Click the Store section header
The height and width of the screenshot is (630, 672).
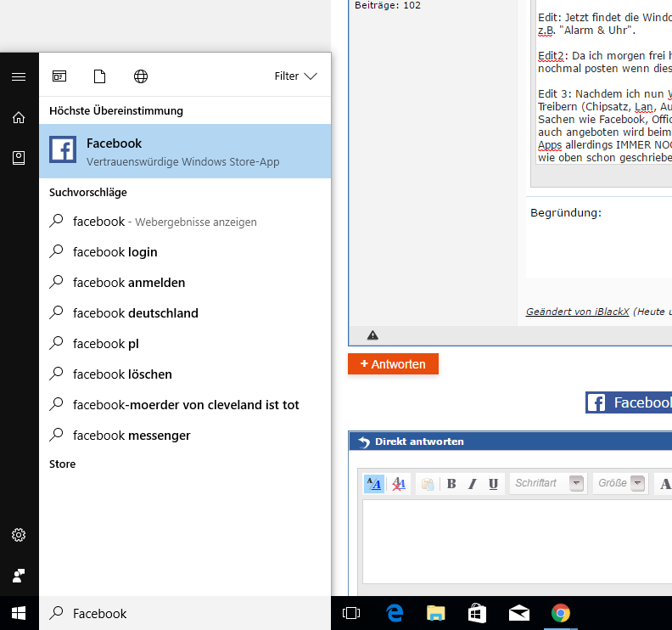[x=62, y=464]
